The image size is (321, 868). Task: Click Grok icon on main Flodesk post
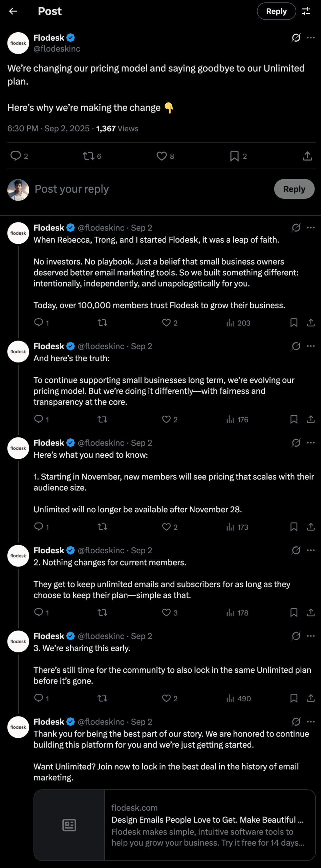click(296, 38)
